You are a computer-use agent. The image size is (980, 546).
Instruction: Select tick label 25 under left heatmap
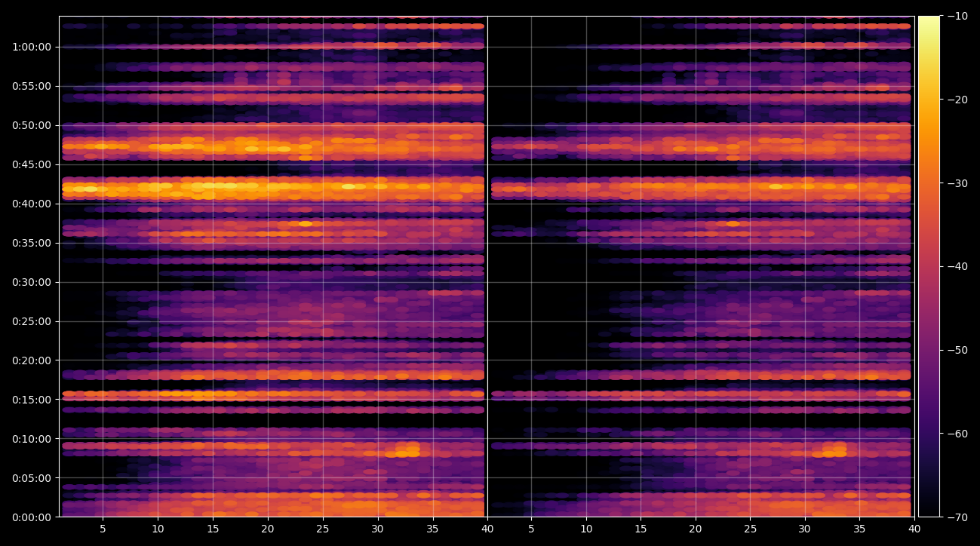tap(323, 529)
